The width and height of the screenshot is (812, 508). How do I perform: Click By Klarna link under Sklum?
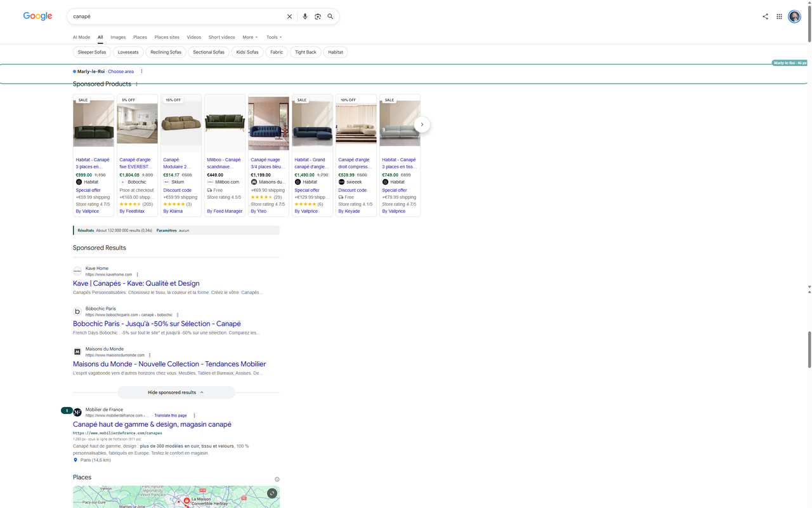tap(173, 211)
